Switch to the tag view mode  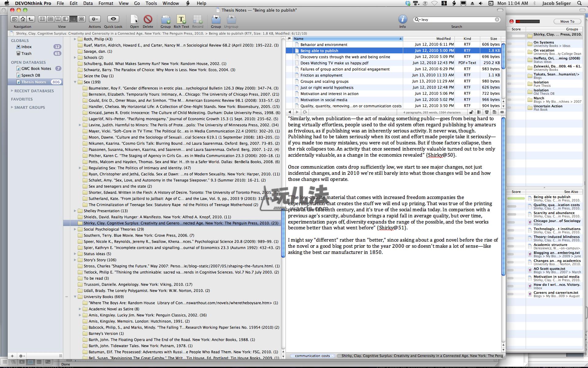(81, 19)
